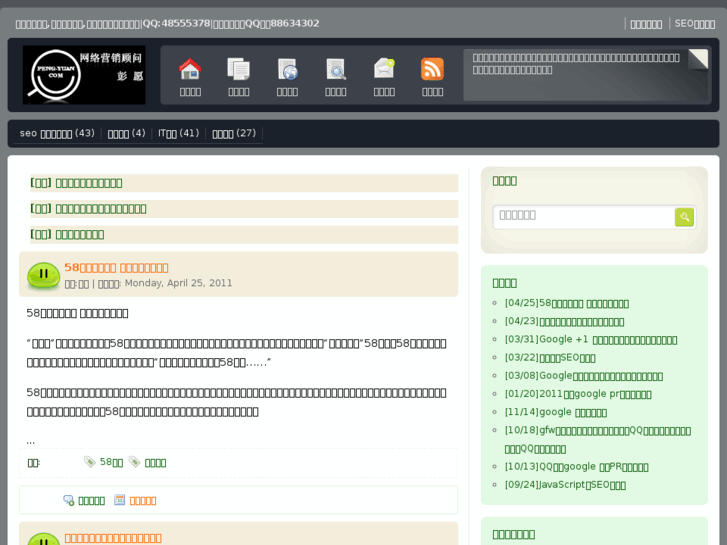This screenshot has width=727, height=545.
Task: Click the PENG-YUAN.COM site logo
Action: (84, 75)
